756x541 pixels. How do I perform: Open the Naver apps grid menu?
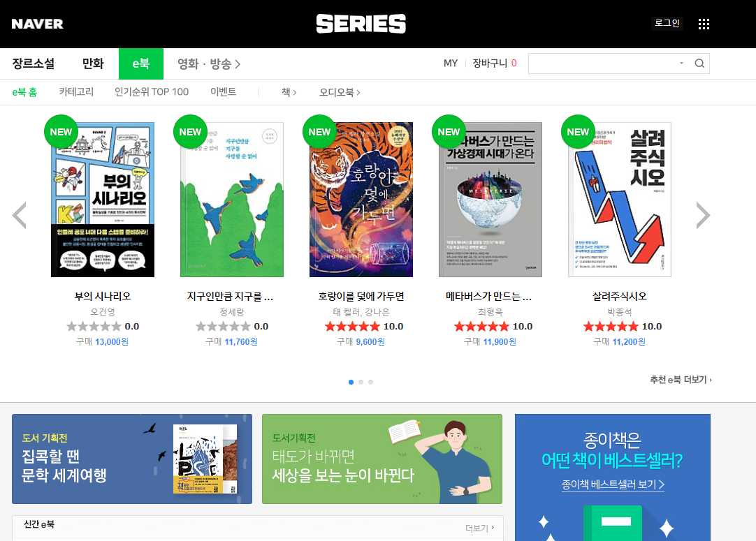pyautogui.click(x=704, y=24)
